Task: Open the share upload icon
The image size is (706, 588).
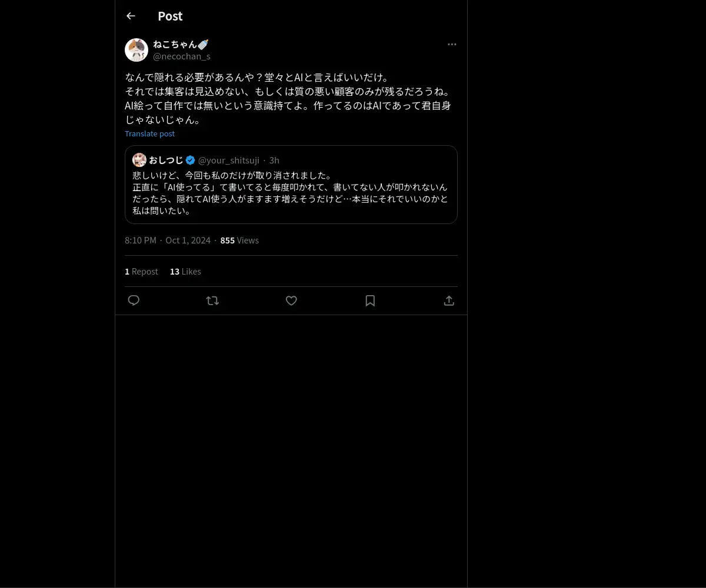Action: pyautogui.click(x=449, y=300)
